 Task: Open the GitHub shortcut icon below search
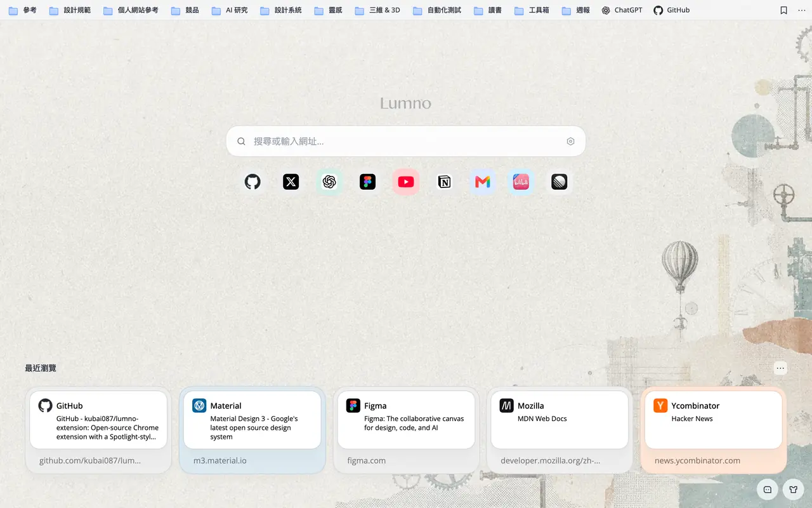(252, 182)
